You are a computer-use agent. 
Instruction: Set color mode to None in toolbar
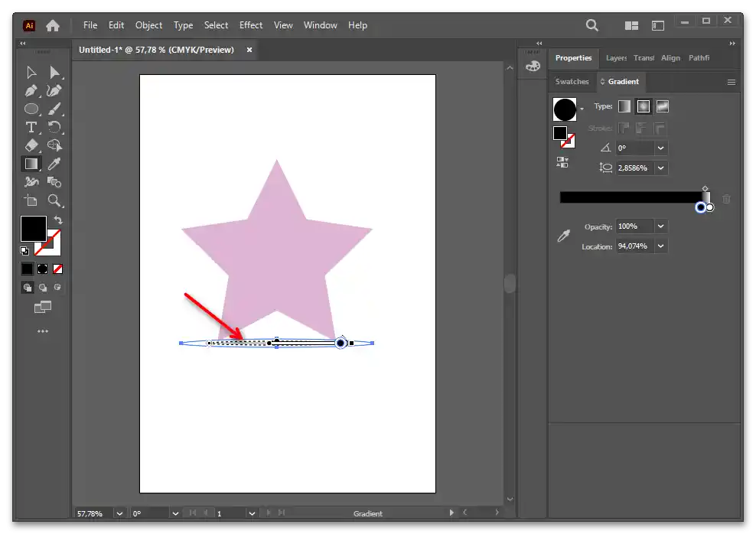(58, 269)
